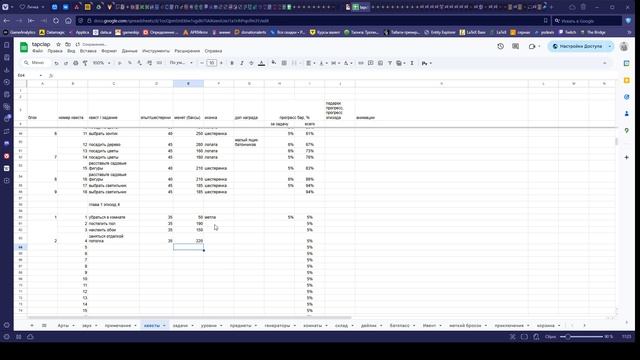Insert a link

coord(361,63)
